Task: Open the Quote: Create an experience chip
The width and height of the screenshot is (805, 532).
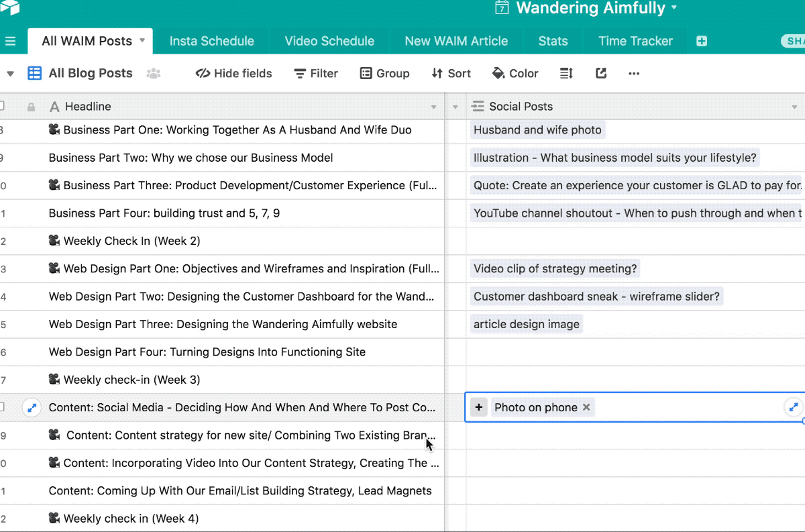Action: [x=637, y=185]
